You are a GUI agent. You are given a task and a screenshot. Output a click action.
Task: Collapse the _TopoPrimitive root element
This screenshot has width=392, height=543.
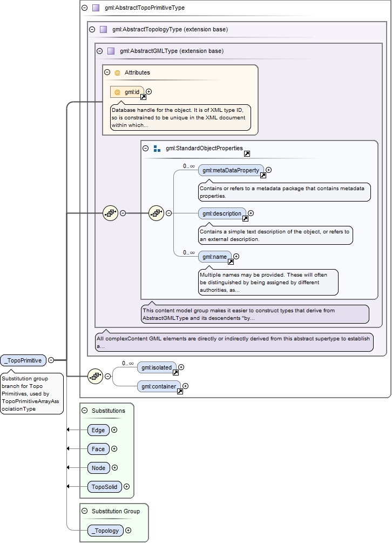[51, 360]
